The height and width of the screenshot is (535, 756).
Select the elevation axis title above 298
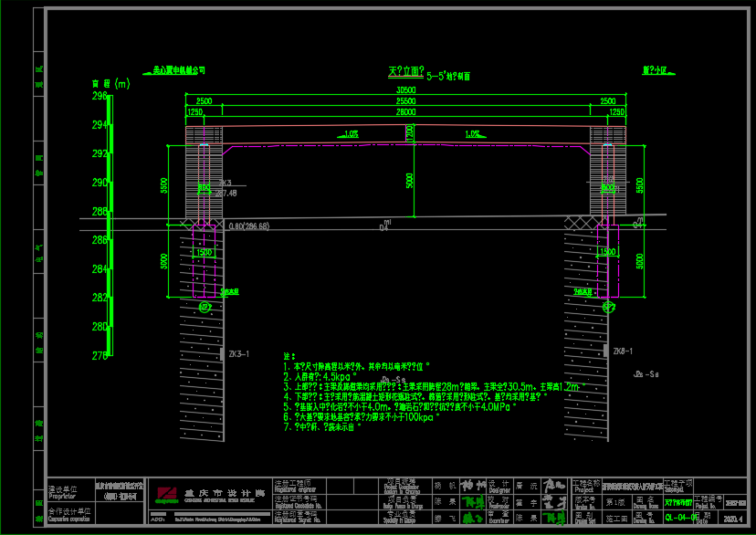(x=110, y=84)
